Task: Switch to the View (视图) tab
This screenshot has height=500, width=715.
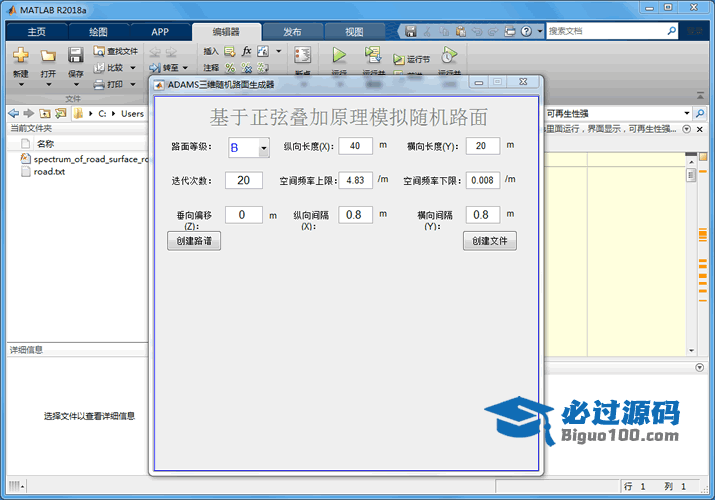Action: pyautogui.click(x=354, y=32)
